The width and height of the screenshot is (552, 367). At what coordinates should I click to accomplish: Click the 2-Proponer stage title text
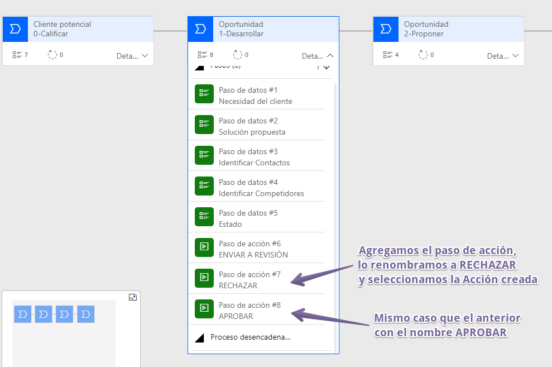click(424, 34)
